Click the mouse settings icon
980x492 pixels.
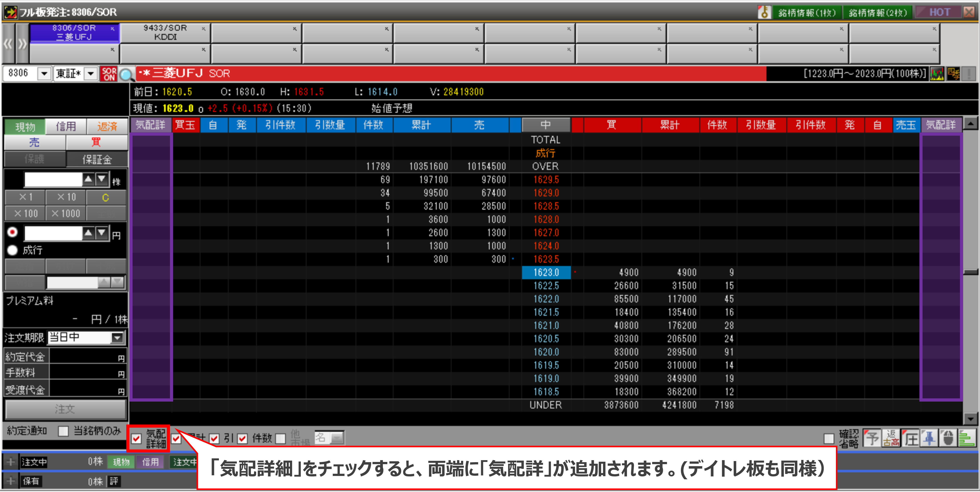(x=948, y=438)
